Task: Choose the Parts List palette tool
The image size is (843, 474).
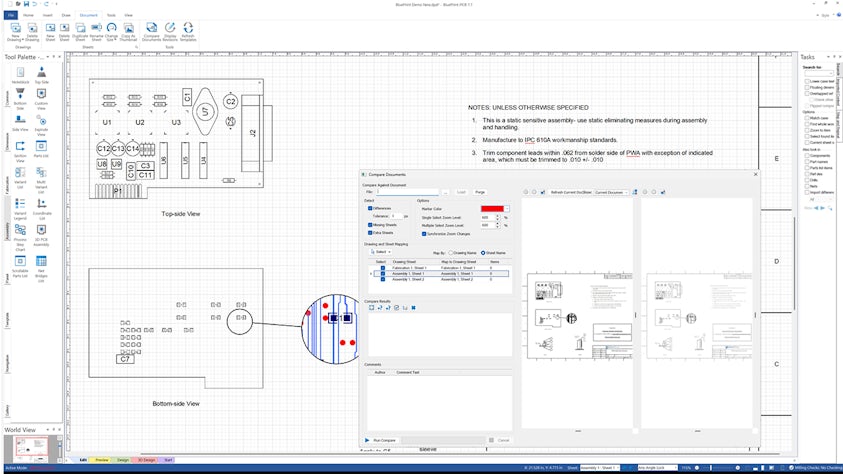Action: coord(41,147)
